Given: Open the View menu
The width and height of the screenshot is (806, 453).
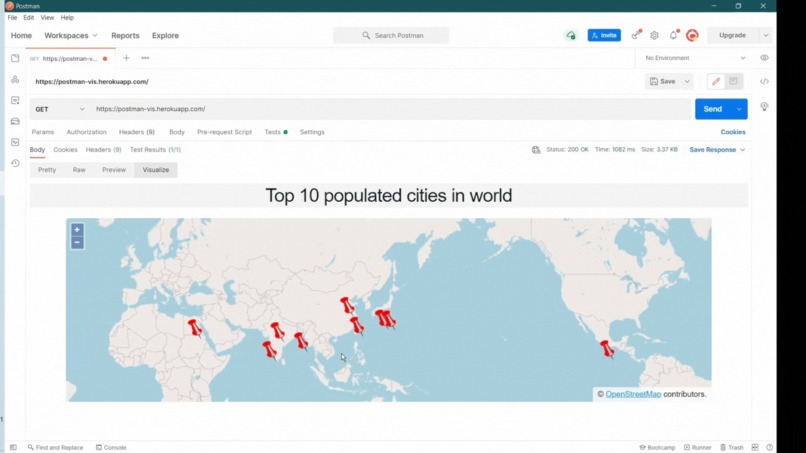Looking at the screenshot, I should pyautogui.click(x=47, y=17).
